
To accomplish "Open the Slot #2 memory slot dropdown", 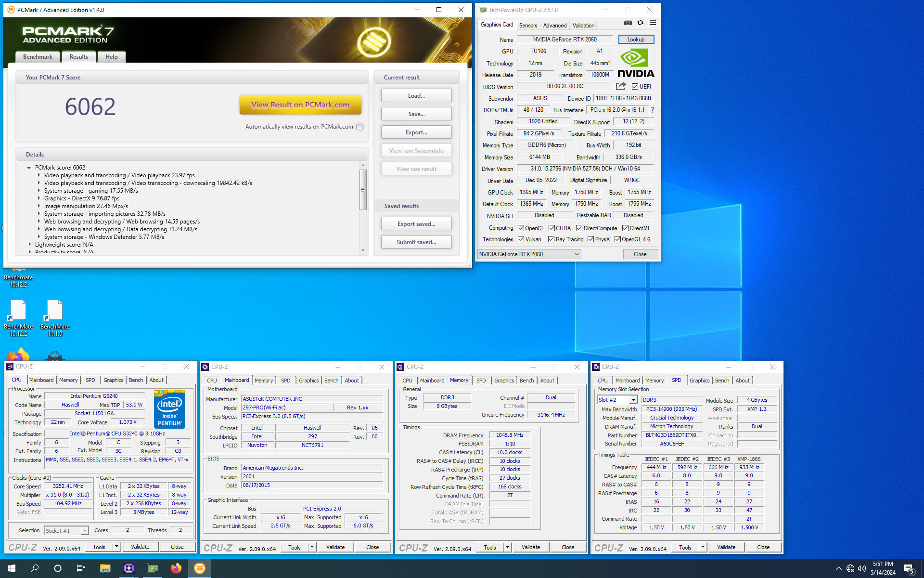I will pyautogui.click(x=633, y=400).
